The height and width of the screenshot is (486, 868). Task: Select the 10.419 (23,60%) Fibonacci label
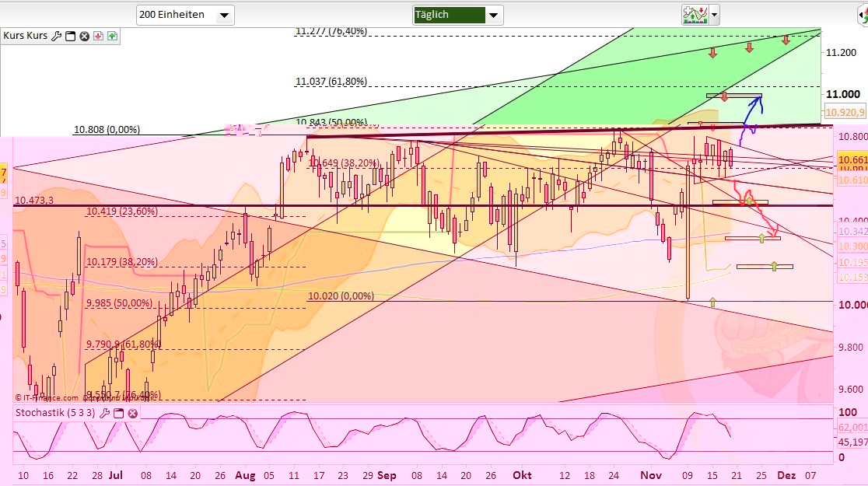pyautogui.click(x=122, y=211)
